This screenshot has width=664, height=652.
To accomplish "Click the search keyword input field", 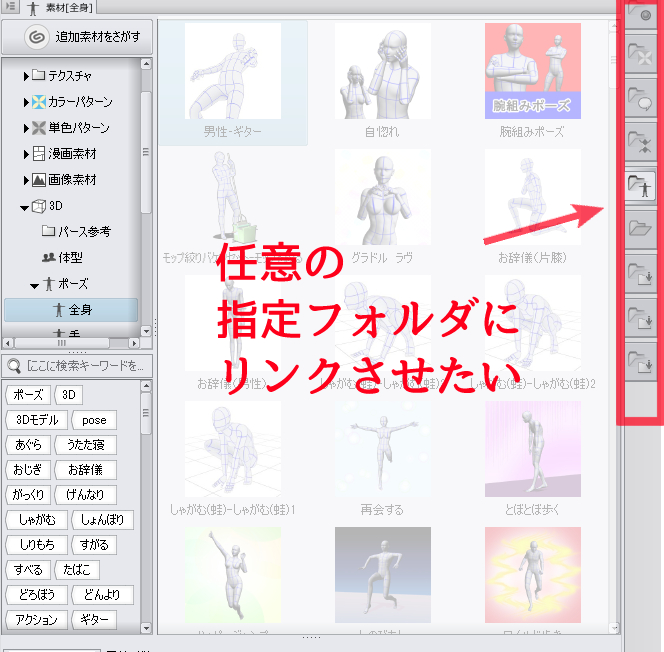I will (77, 366).
